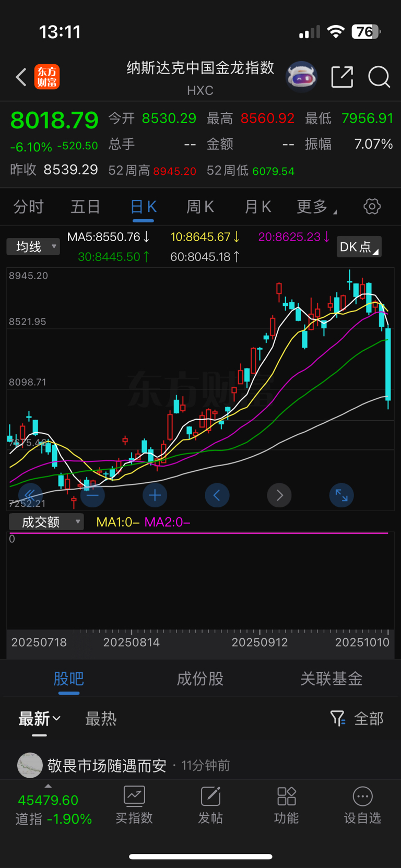Screen dimensions: 401x868
Task: Open username 敬畏市场随遇而安
Action: tap(107, 766)
